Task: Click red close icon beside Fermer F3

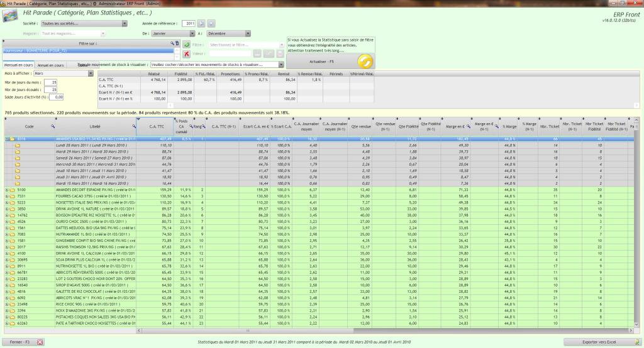Action: [40, 342]
